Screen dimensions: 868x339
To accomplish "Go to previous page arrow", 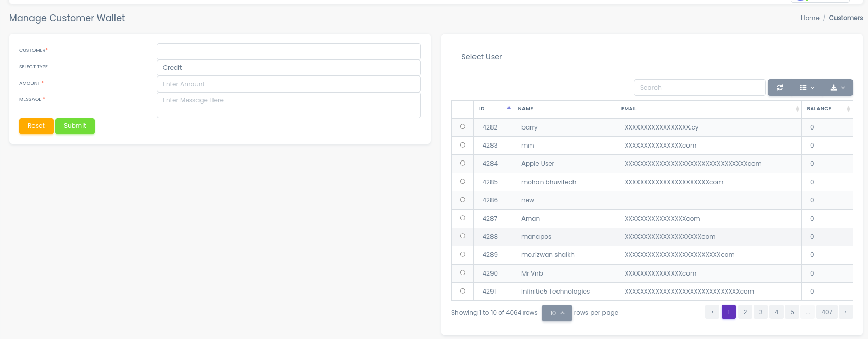I will [712, 312].
